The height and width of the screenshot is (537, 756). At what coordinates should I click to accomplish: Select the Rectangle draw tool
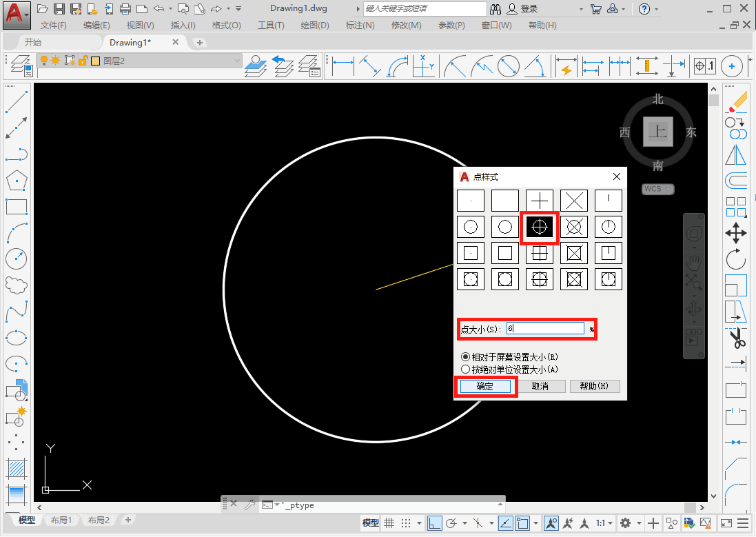16,207
